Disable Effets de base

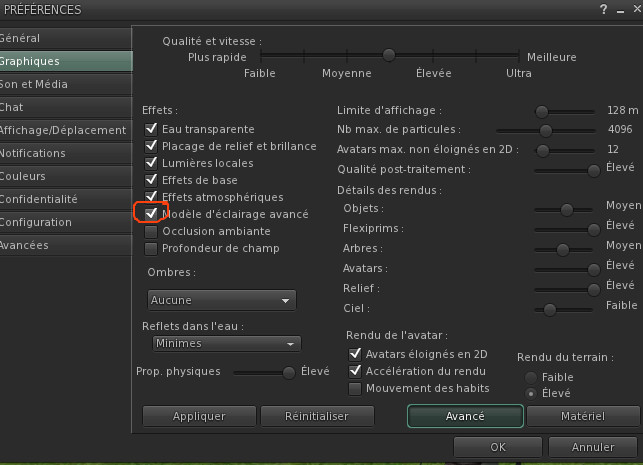(x=151, y=180)
